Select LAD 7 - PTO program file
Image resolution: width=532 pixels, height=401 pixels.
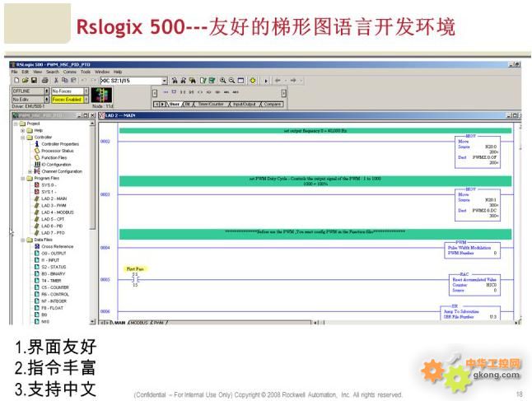[x=53, y=233]
